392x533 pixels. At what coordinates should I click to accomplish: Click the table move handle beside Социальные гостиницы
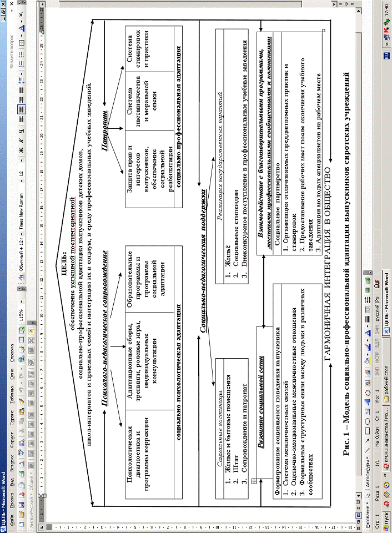254,481
